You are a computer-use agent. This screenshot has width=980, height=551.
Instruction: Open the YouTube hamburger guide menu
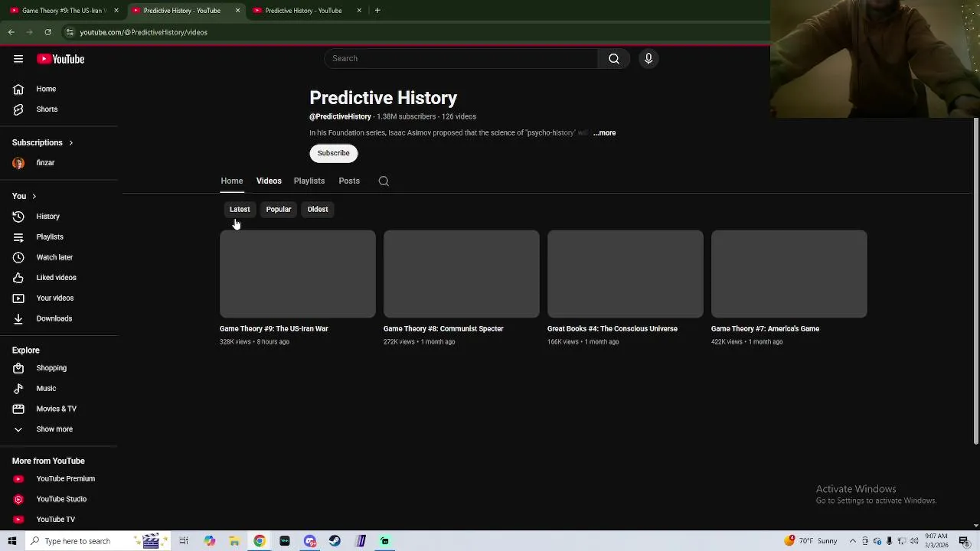click(18, 59)
